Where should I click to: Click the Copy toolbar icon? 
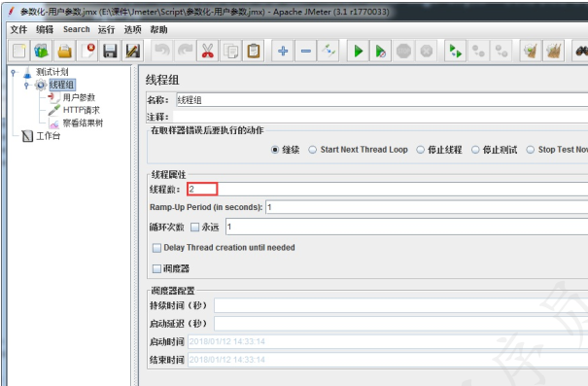[x=230, y=51]
